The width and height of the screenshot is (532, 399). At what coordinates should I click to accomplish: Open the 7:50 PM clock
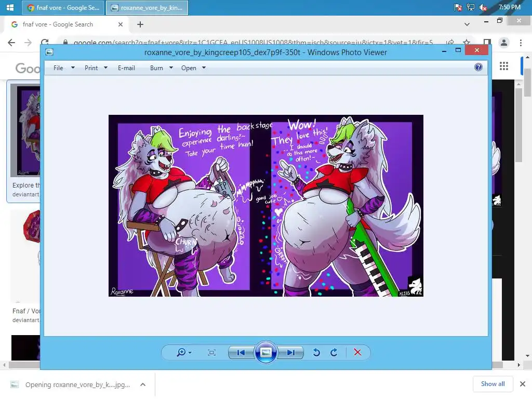tap(509, 7)
